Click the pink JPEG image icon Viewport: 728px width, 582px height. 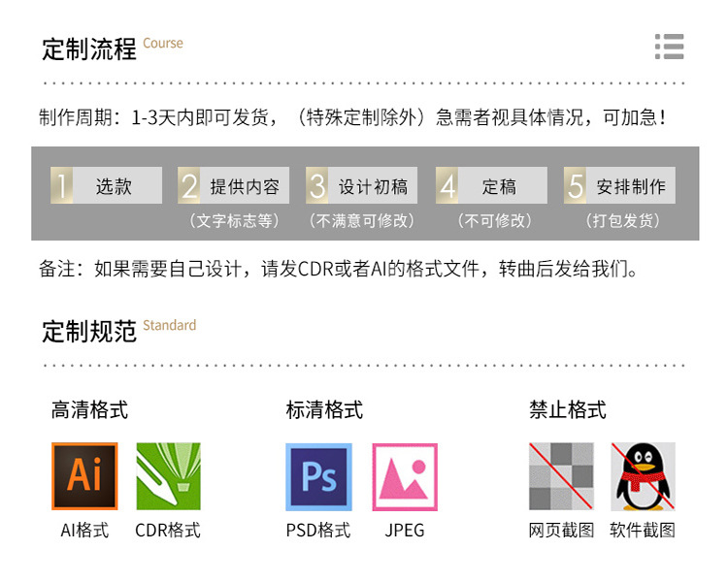[x=405, y=476]
